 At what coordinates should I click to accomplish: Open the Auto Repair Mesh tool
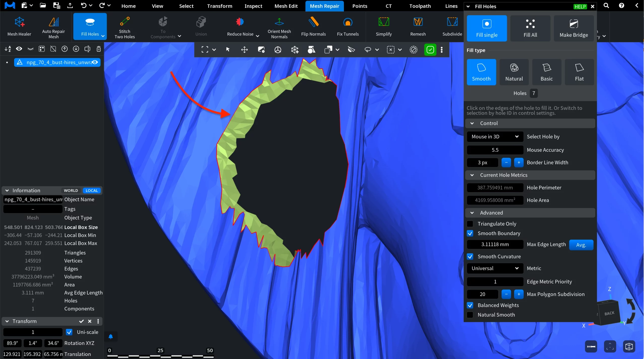[53, 26]
